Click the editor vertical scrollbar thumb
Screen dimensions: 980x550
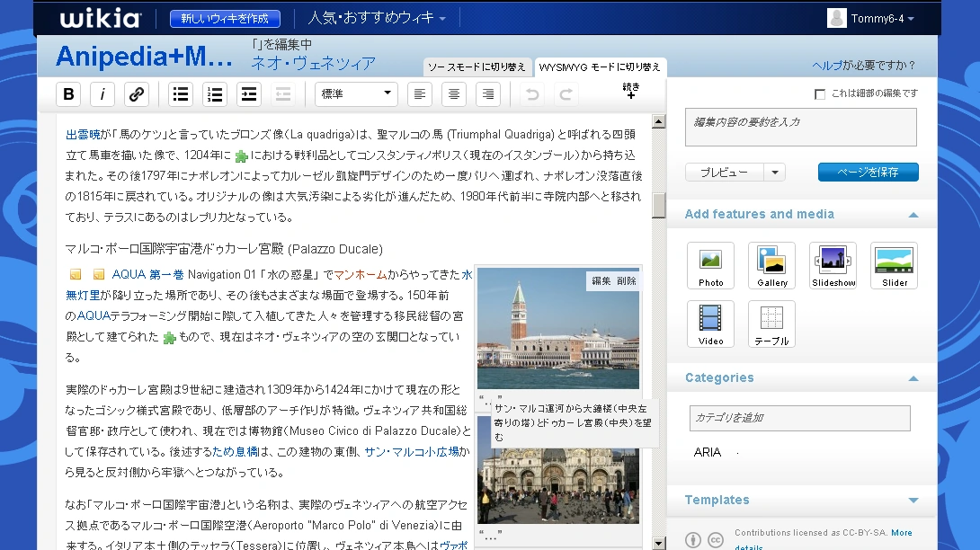658,205
